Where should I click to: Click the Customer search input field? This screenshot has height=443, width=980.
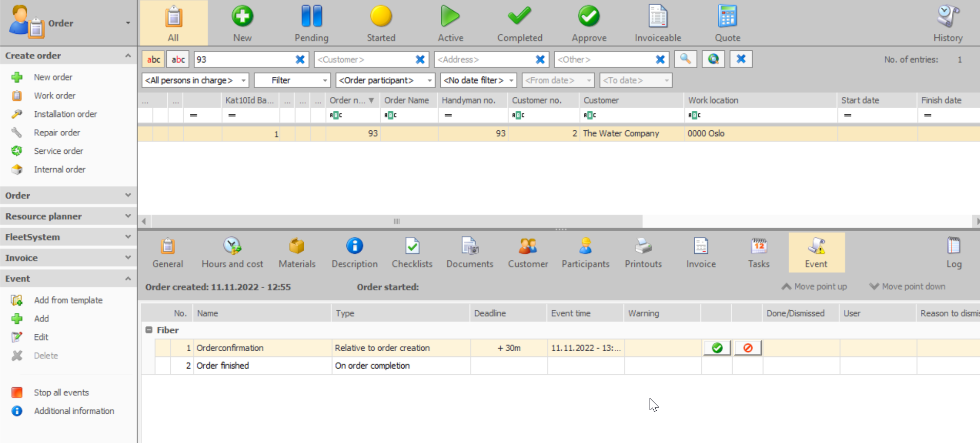pyautogui.click(x=364, y=59)
